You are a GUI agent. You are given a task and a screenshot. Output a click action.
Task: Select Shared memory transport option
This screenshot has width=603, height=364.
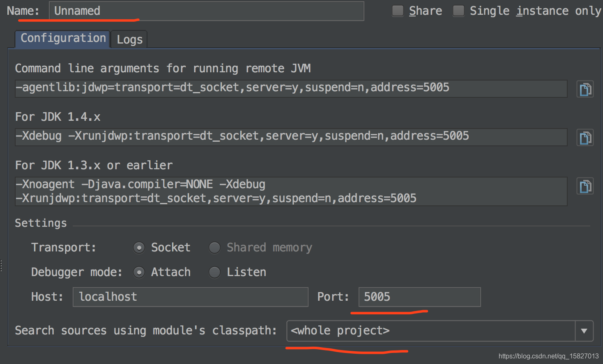214,248
